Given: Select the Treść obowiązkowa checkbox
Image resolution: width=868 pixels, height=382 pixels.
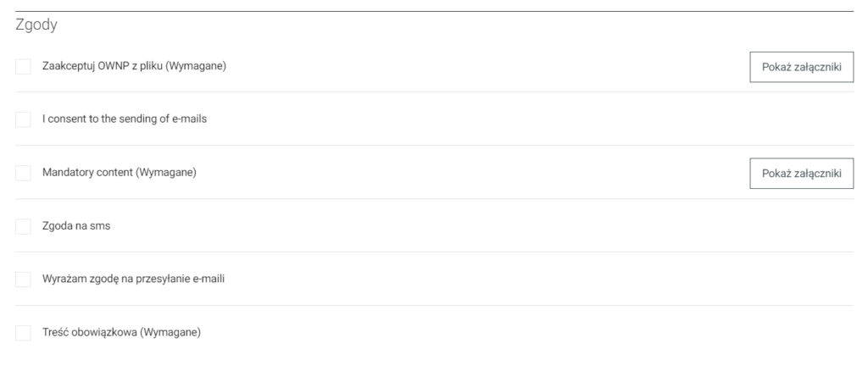Looking at the screenshot, I should [x=24, y=332].
